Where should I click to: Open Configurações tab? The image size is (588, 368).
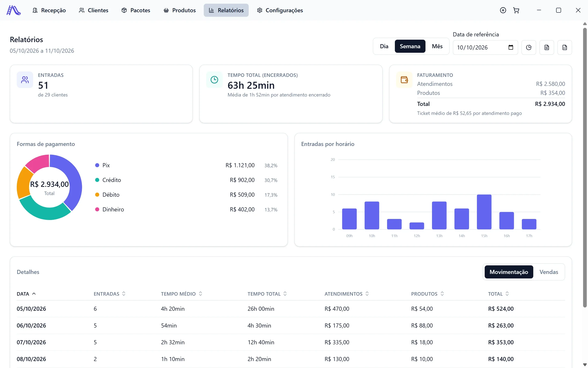click(x=280, y=10)
